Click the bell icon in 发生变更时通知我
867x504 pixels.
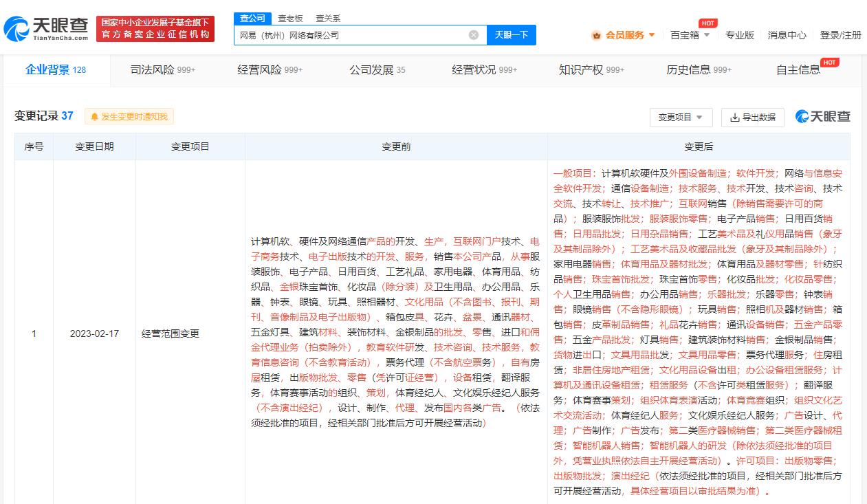94,117
